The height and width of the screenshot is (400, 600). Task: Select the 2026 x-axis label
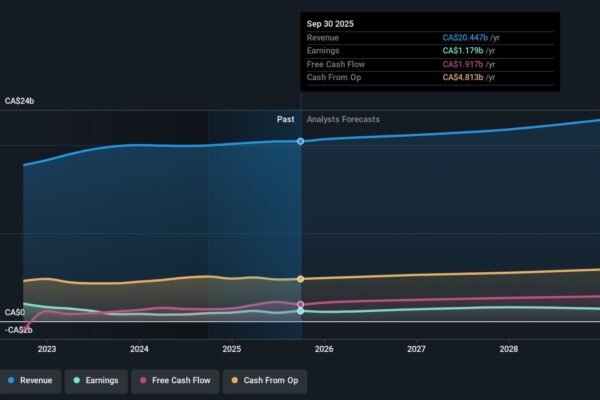(324, 349)
